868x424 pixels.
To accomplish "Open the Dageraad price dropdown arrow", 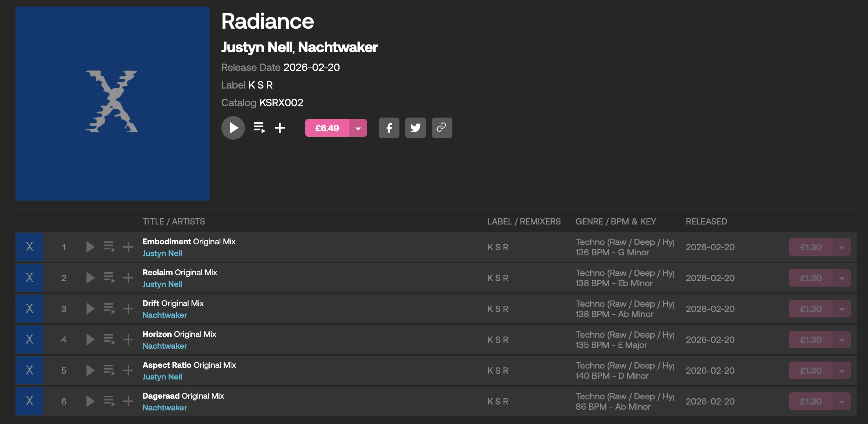I will (x=842, y=401).
